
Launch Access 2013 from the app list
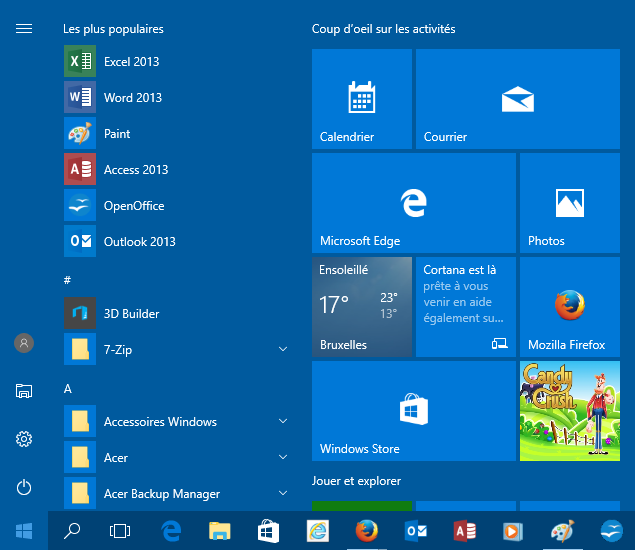[x=135, y=170]
